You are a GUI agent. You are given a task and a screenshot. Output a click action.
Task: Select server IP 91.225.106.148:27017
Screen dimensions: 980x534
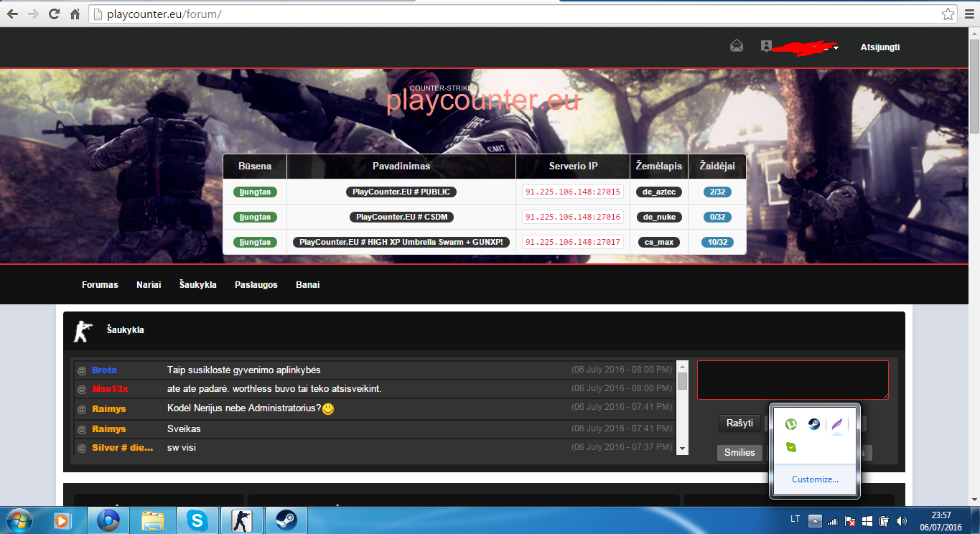click(x=573, y=242)
